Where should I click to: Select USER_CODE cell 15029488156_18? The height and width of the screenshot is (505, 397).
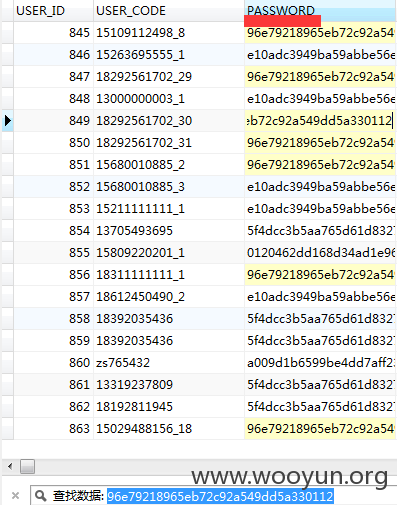pyautogui.click(x=169, y=429)
